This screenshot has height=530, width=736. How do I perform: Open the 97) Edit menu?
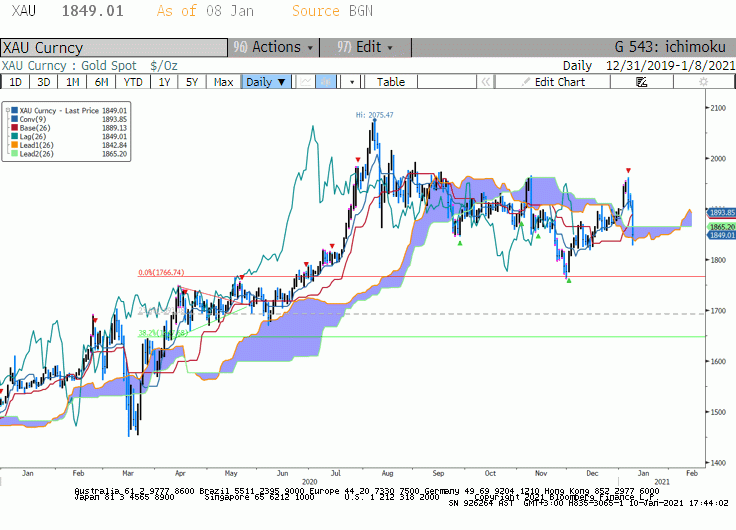pyautogui.click(x=365, y=47)
